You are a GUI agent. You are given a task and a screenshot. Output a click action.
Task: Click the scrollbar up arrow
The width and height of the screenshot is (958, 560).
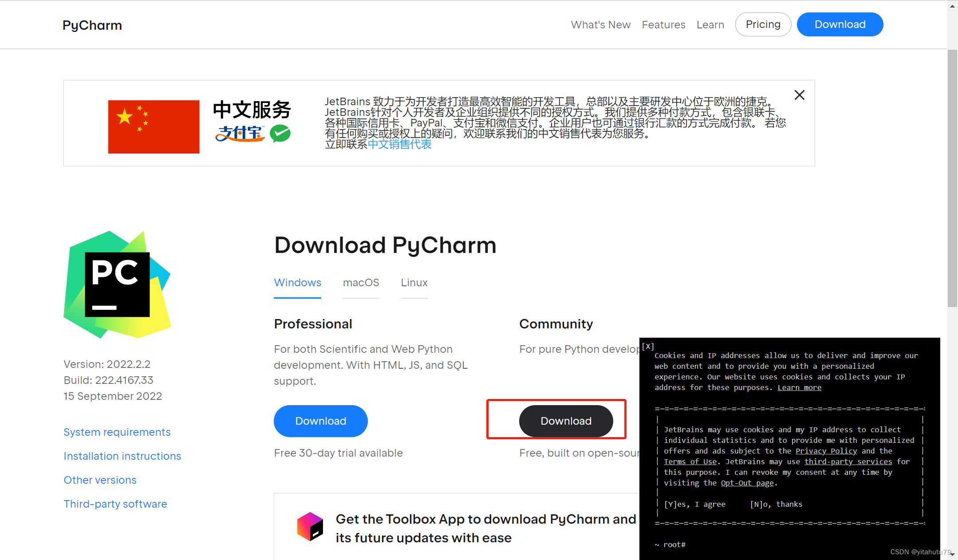click(x=952, y=6)
